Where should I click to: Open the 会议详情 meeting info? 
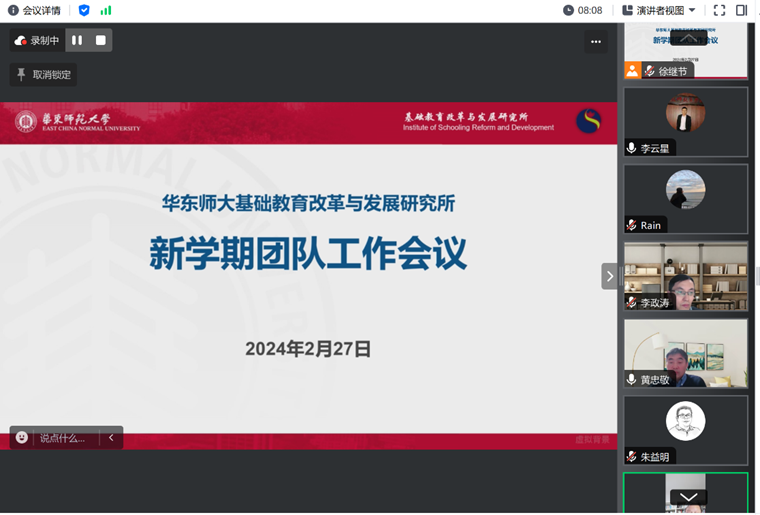tap(34, 10)
